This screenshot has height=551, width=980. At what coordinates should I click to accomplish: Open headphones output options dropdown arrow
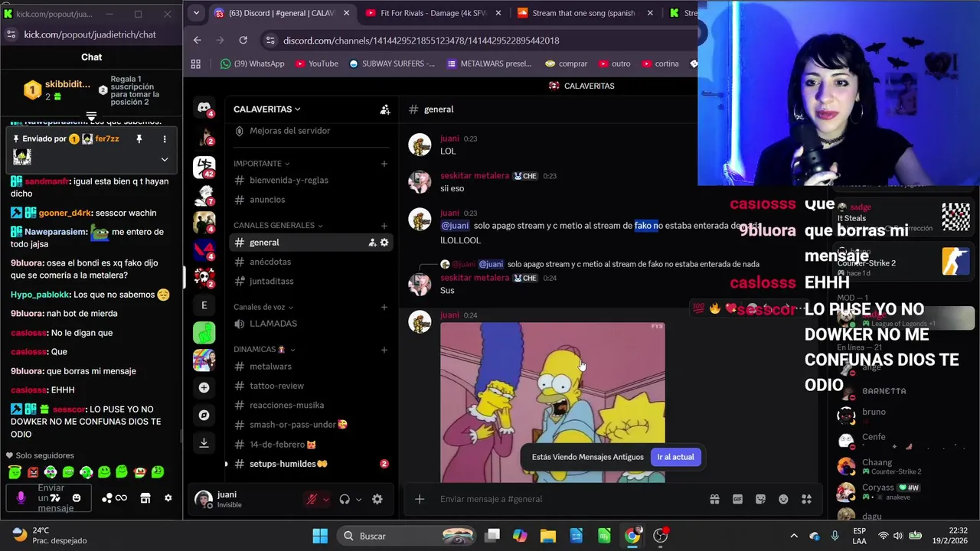coord(358,499)
